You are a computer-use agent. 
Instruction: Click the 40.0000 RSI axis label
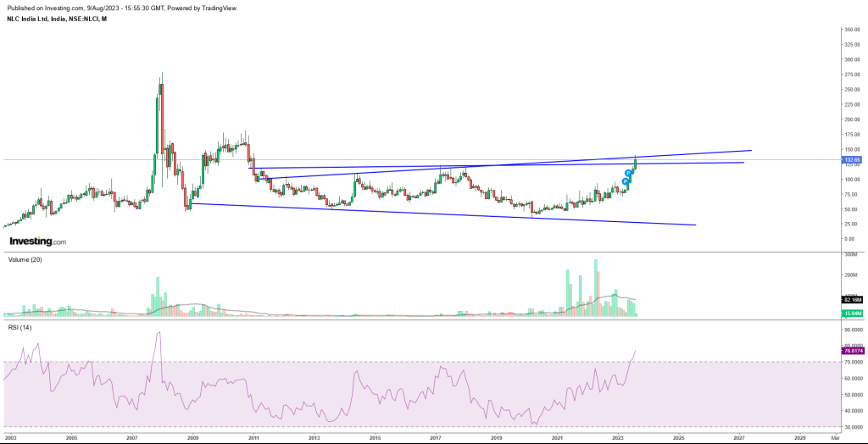853,411
